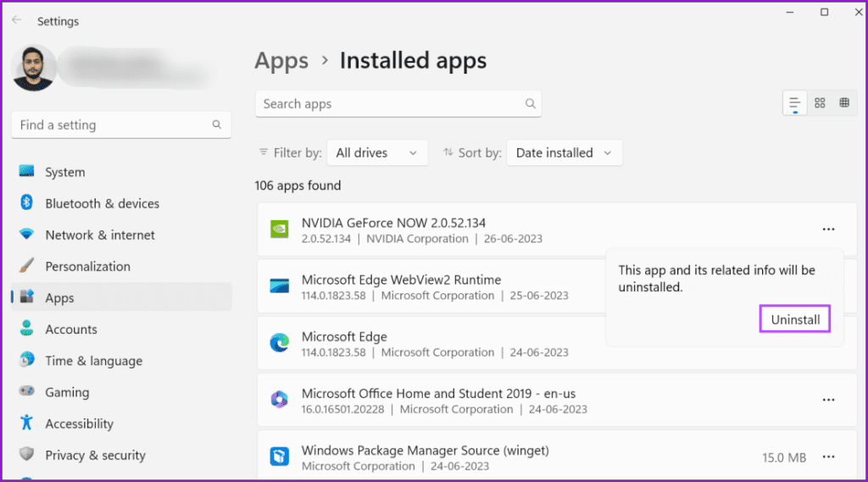
Task: Select Microsoft Office Home and Student 2019 title
Action: (x=438, y=394)
